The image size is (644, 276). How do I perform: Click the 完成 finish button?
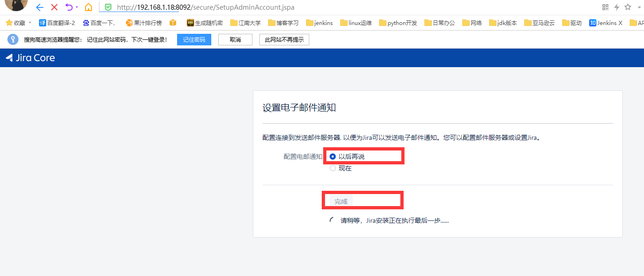coord(341,201)
